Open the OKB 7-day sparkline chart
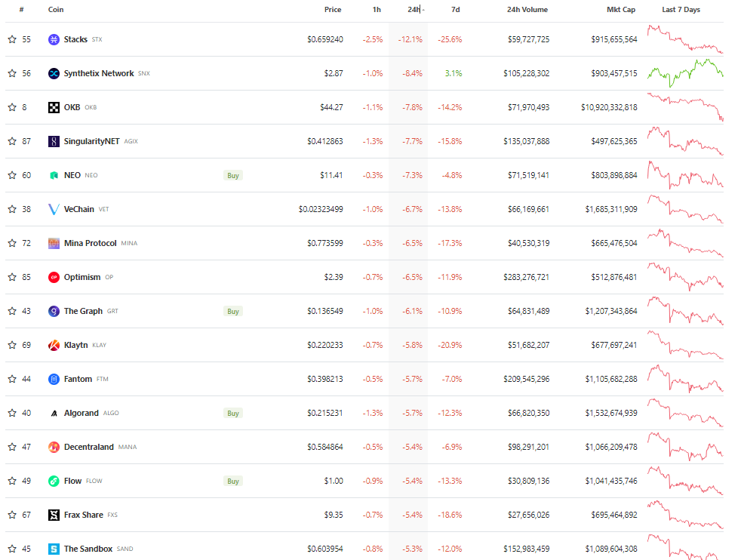This screenshot has height=560, width=741. click(685, 107)
